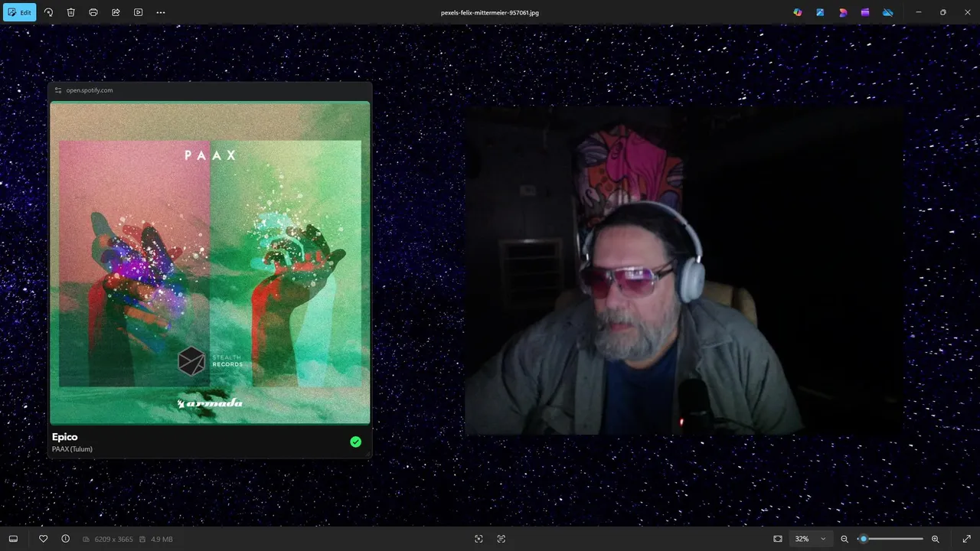Open the OneDrive cloud icon in the title bar
This screenshot has height=551, width=980.
click(888, 12)
